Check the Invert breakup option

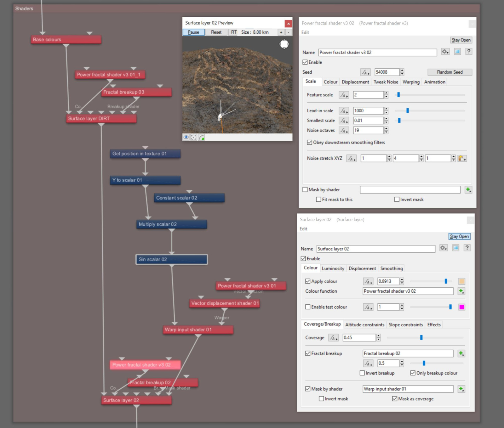[362, 373]
